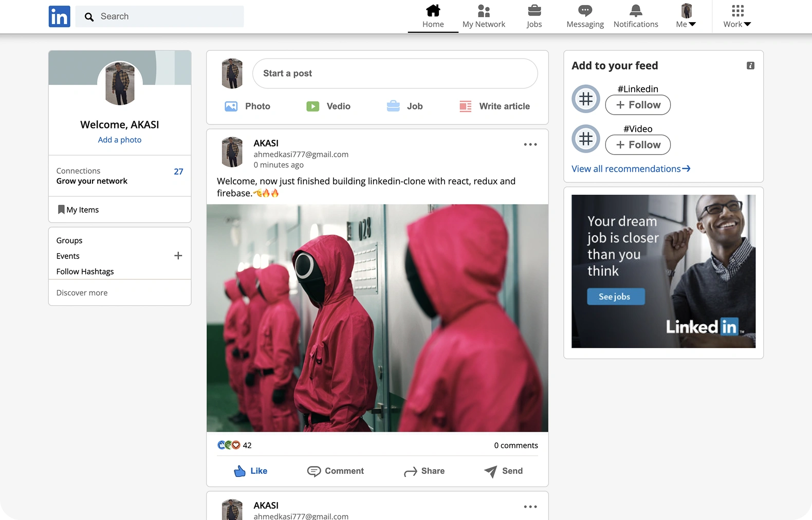Click Follow button for #Linkedin
This screenshot has width=812, height=520.
pos(638,105)
